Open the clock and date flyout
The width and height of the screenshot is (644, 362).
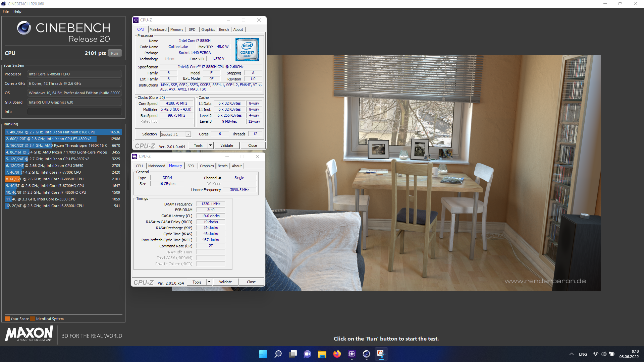[629, 354]
